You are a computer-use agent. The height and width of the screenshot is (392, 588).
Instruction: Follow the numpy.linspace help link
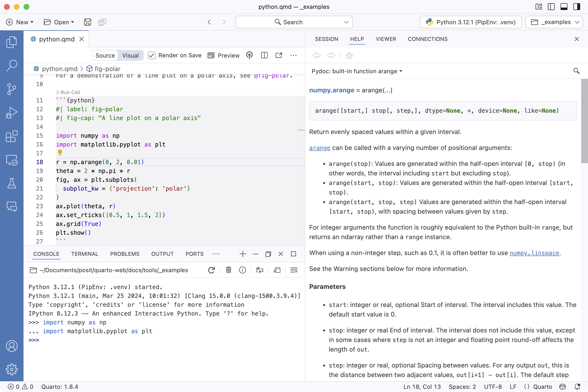(534, 253)
